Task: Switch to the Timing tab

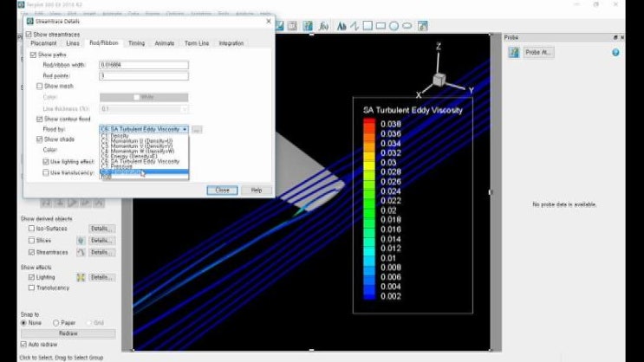Action: coord(136,43)
